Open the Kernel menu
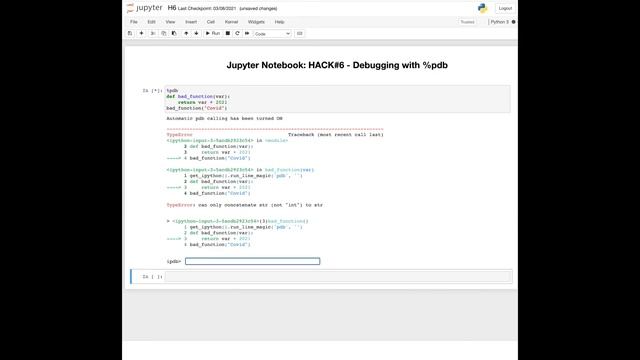The image size is (640, 360). tap(231, 22)
